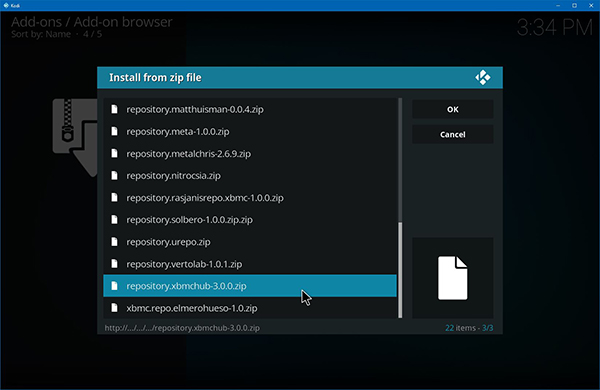This screenshot has width=600, height=390.
Task: Click file icon beside repository.nitrocsia.zip
Action: 114,176
